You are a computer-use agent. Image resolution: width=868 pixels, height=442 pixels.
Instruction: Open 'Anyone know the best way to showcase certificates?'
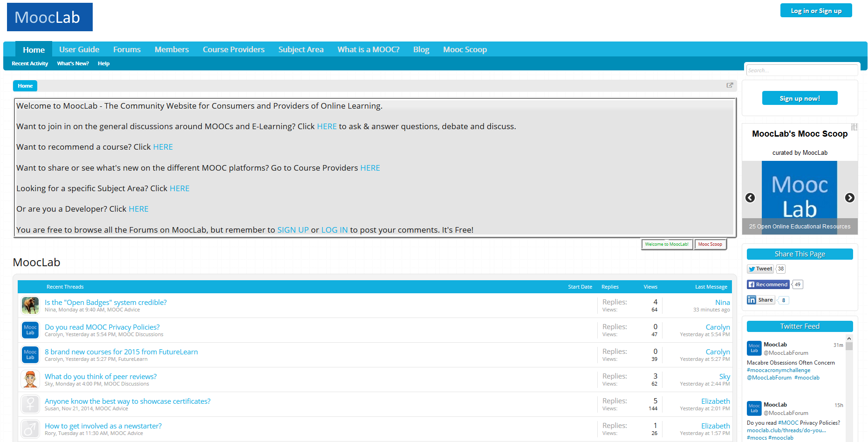click(x=128, y=401)
